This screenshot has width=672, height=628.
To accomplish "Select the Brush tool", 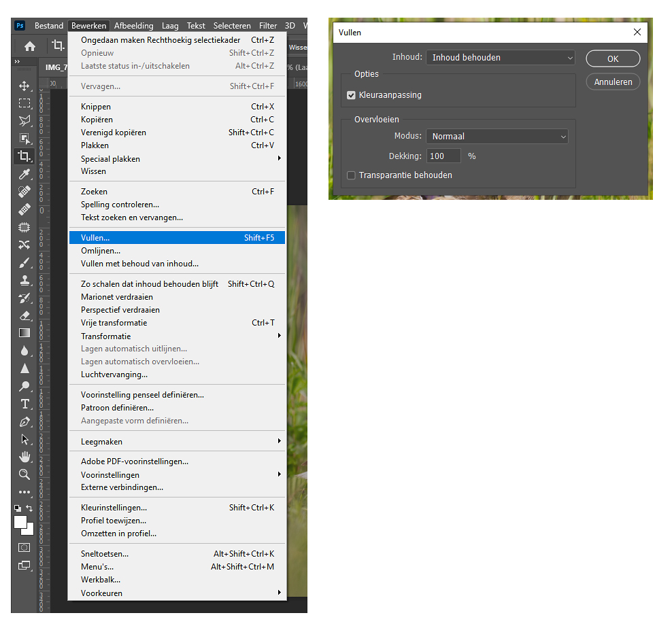I will 24,262.
